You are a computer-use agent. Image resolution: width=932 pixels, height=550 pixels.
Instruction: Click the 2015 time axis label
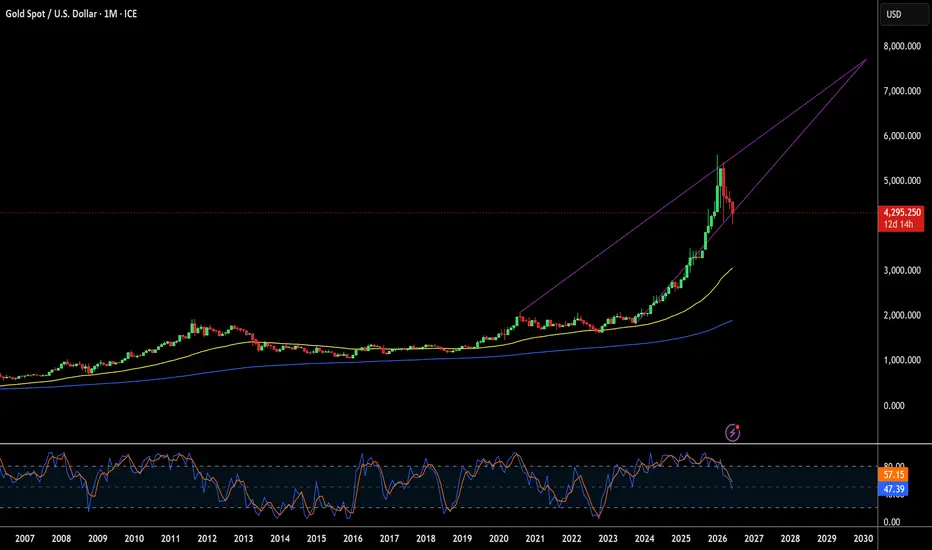pyautogui.click(x=316, y=538)
